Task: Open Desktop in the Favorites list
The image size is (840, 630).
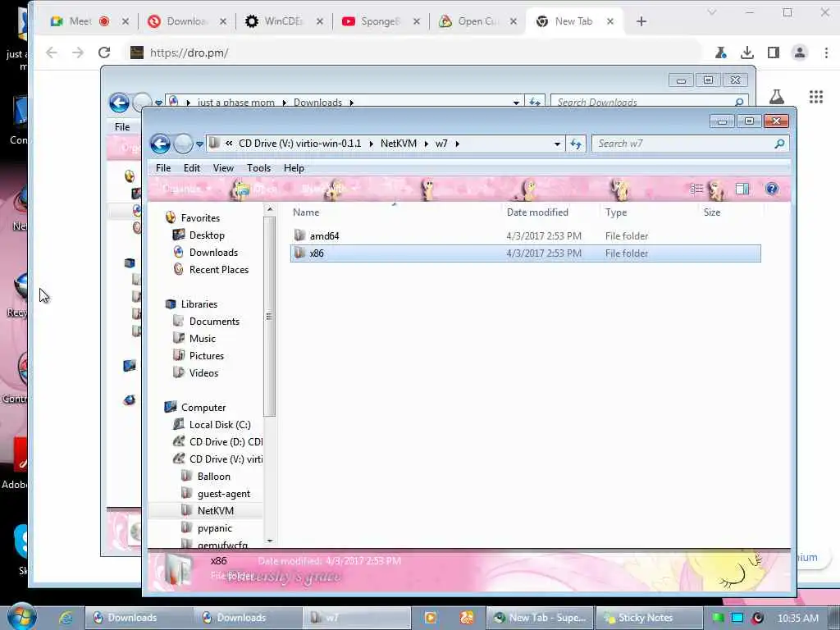Action: point(206,235)
